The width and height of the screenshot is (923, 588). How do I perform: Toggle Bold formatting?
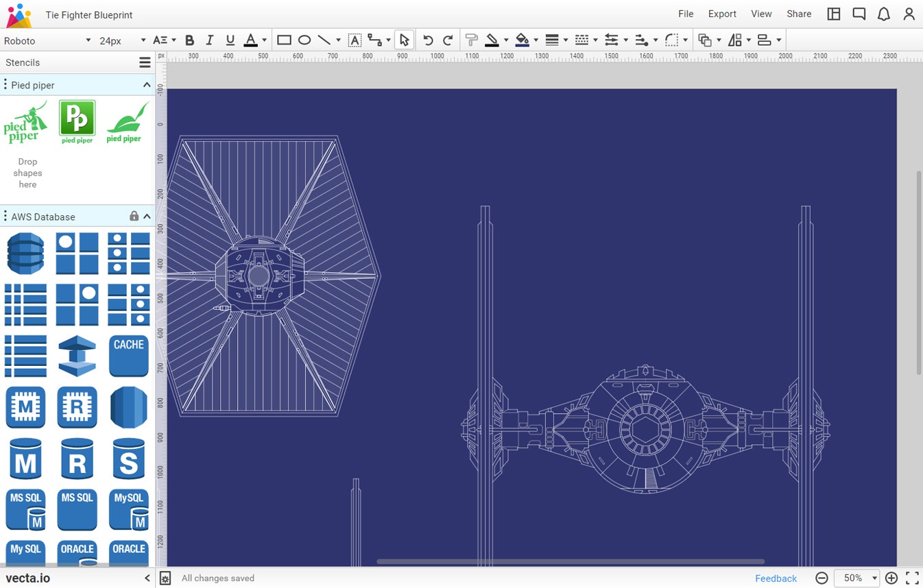click(x=190, y=40)
